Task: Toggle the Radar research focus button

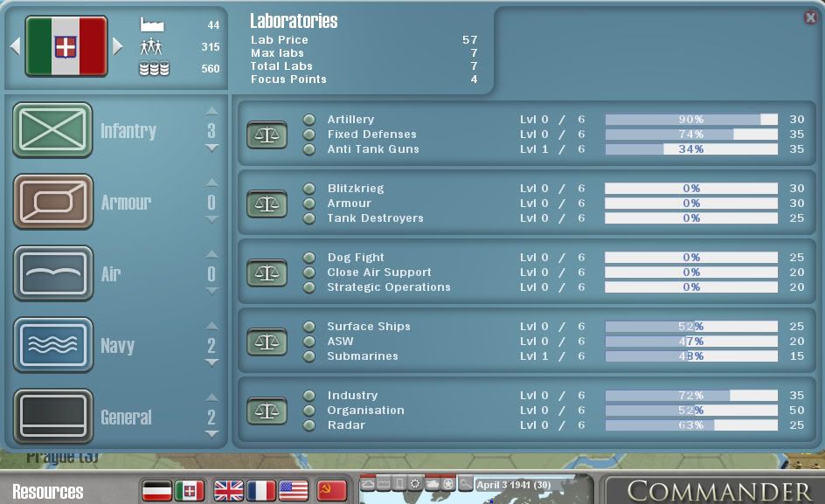Action: (309, 425)
